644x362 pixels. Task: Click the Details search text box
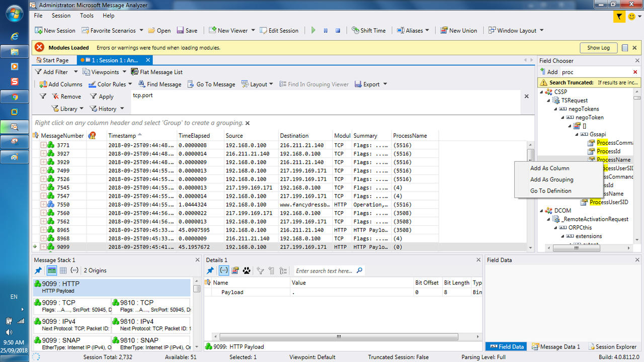tap(325, 270)
